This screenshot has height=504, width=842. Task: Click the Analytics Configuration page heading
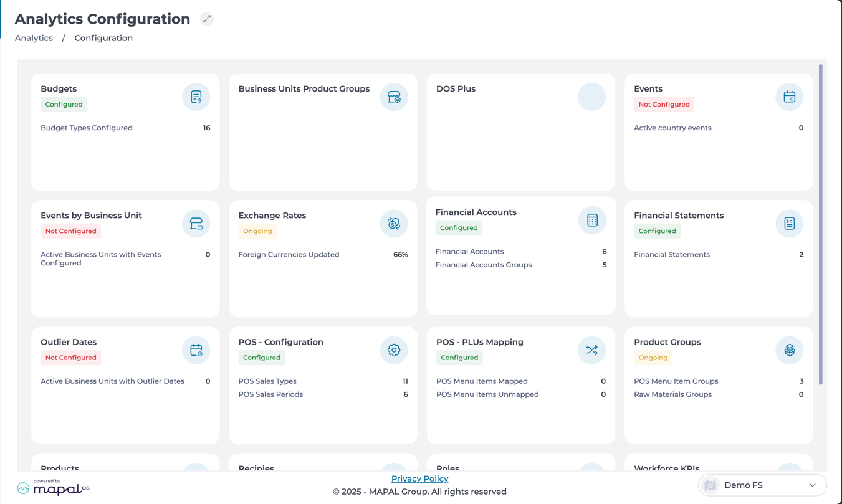[x=102, y=19]
